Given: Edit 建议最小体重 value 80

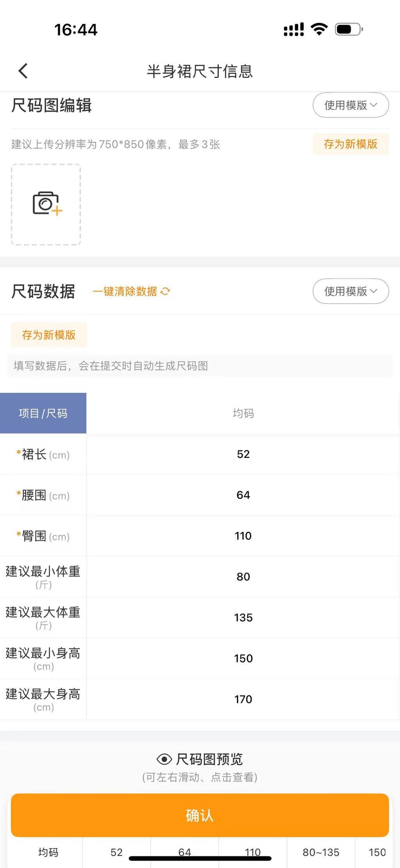Looking at the screenshot, I should 243,577.
